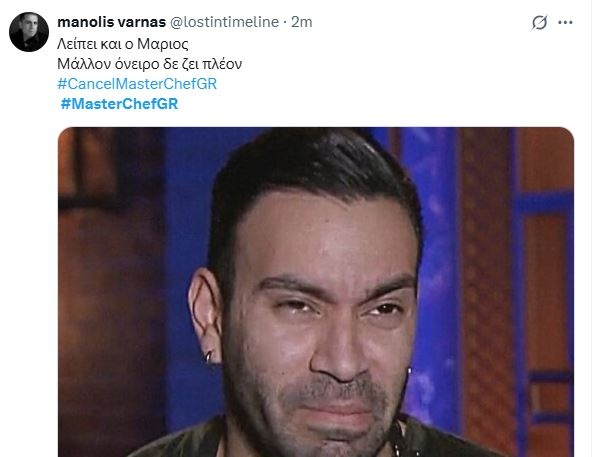Follow the bold #MasterChefGR hashtag
The height and width of the screenshot is (457, 602).
pyautogui.click(x=119, y=104)
